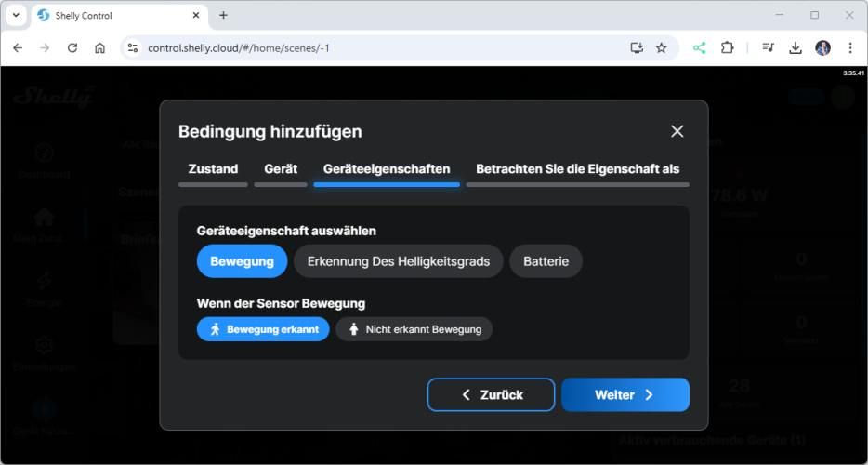Click the install app icon in address bar
This screenshot has height=465, width=868.
pyautogui.click(x=637, y=47)
